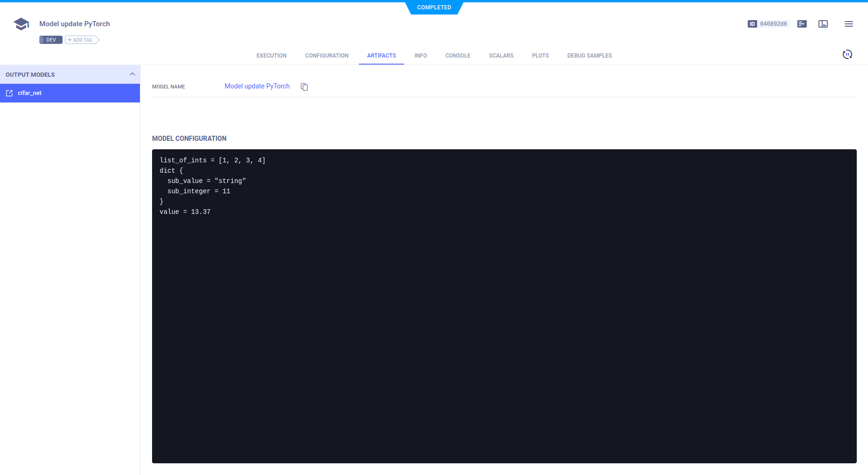Follow the Model update PyTorch link
Viewport: 868px width, 475px height.
(x=256, y=86)
